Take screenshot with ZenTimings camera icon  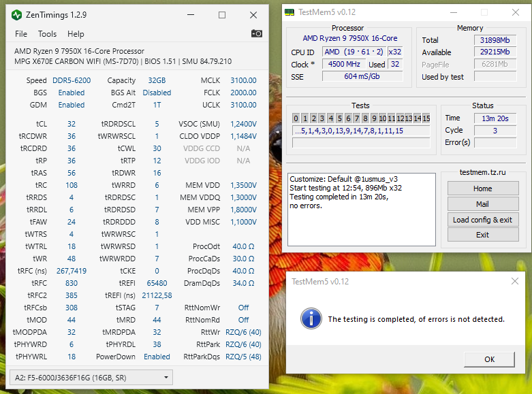click(x=257, y=33)
